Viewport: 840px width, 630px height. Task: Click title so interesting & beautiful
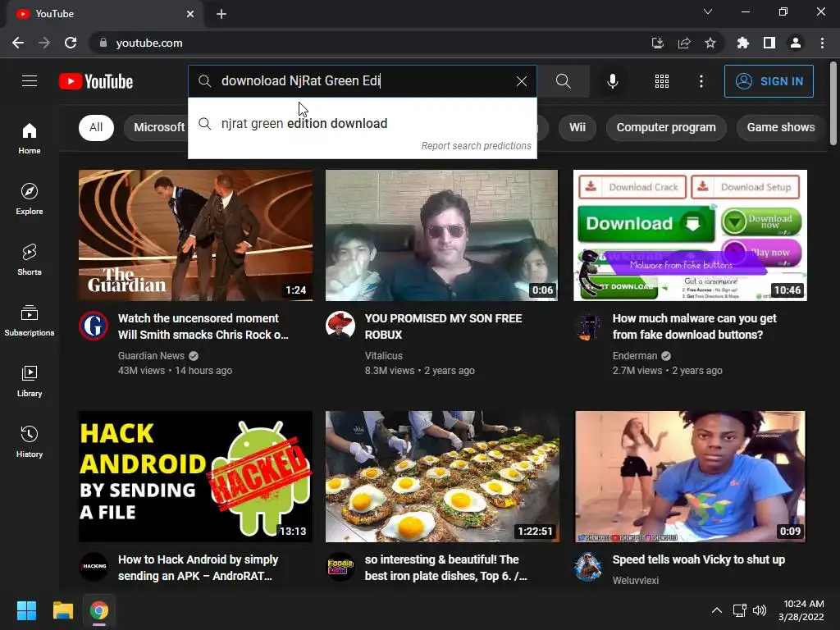445,568
